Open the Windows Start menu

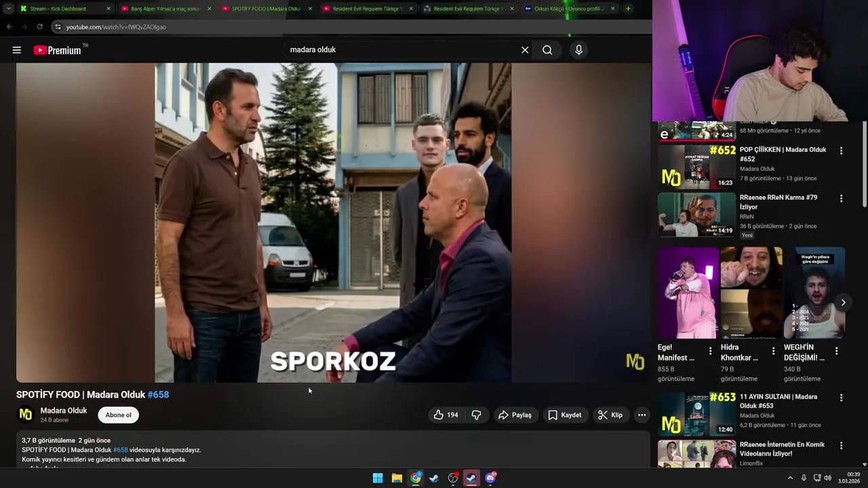pyautogui.click(x=378, y=478)
